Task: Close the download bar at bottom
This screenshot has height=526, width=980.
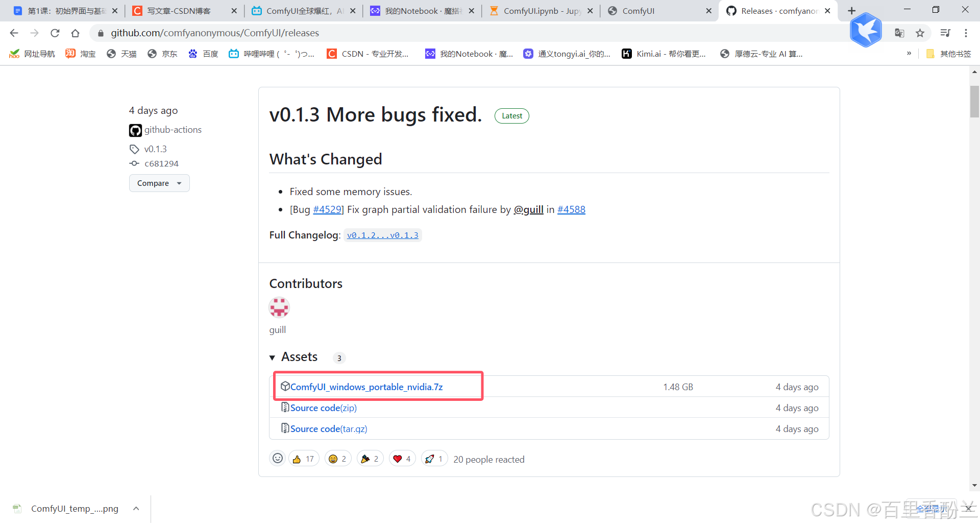Action: click(x=968, y=508)
